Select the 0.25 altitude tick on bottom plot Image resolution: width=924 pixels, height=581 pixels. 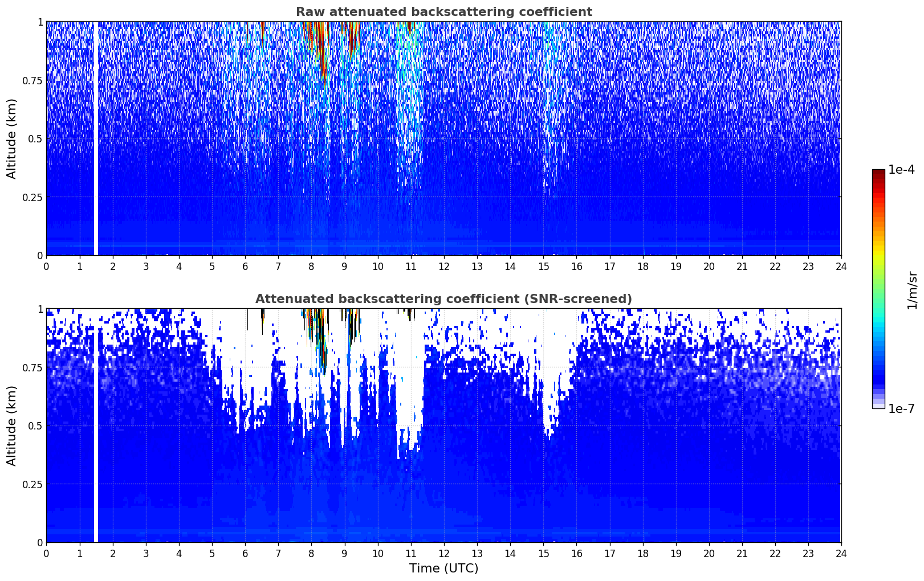pyautogui.click(x=32, y=484)
